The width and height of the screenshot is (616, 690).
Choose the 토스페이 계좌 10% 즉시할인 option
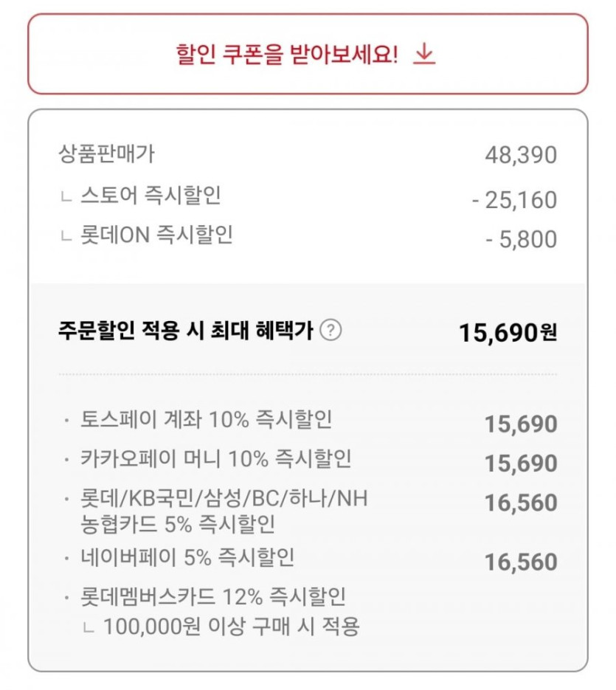(x=207, y=420)
